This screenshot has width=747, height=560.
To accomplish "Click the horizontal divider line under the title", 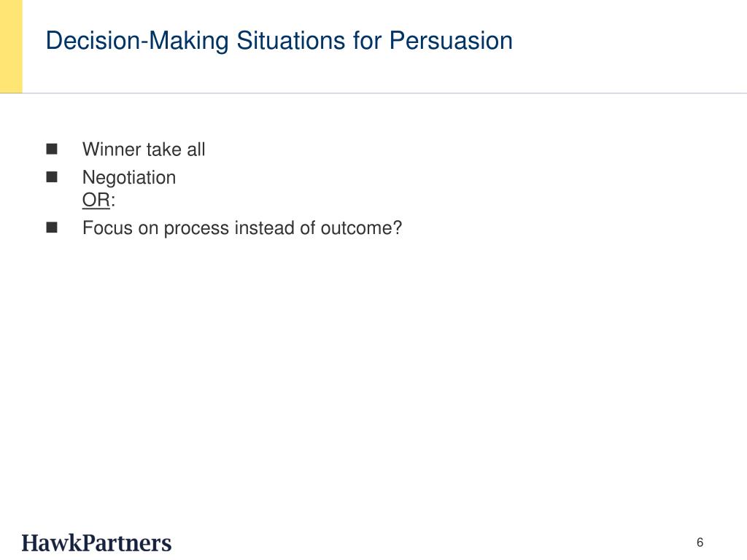I will click(373, 93).
